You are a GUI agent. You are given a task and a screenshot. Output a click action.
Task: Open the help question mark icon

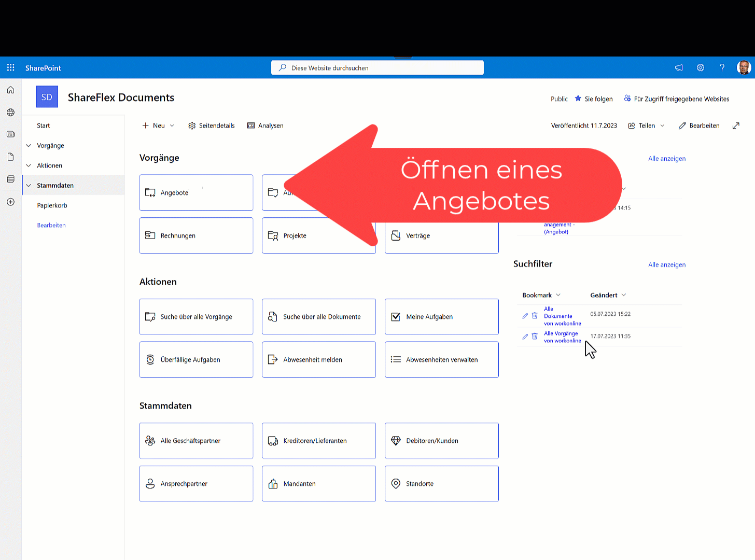point(722,68)
